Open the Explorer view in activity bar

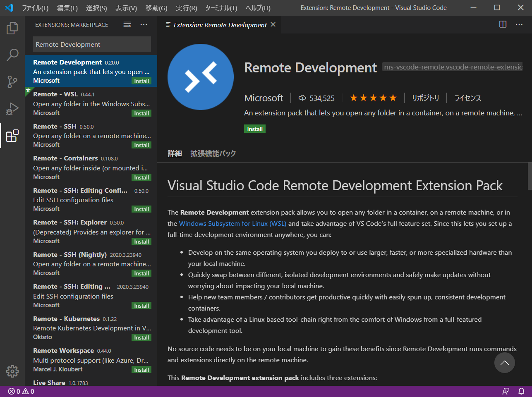coord(12,28)
